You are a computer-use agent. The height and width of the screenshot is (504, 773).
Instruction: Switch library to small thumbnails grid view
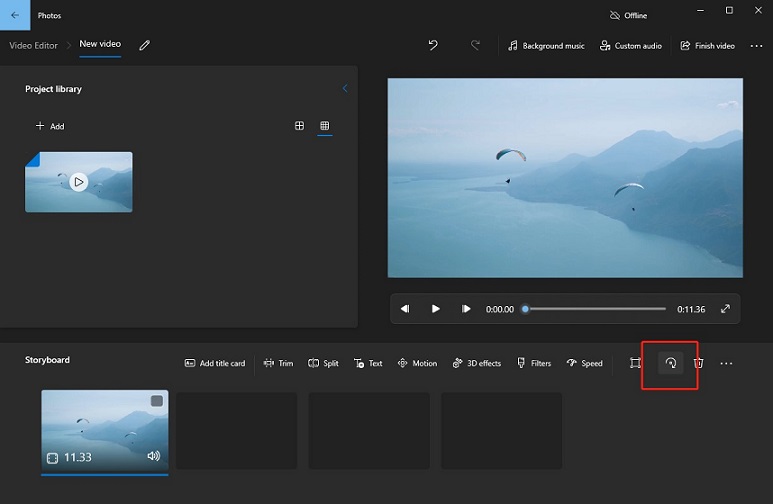pyautogui.click(x=324, y=126)
